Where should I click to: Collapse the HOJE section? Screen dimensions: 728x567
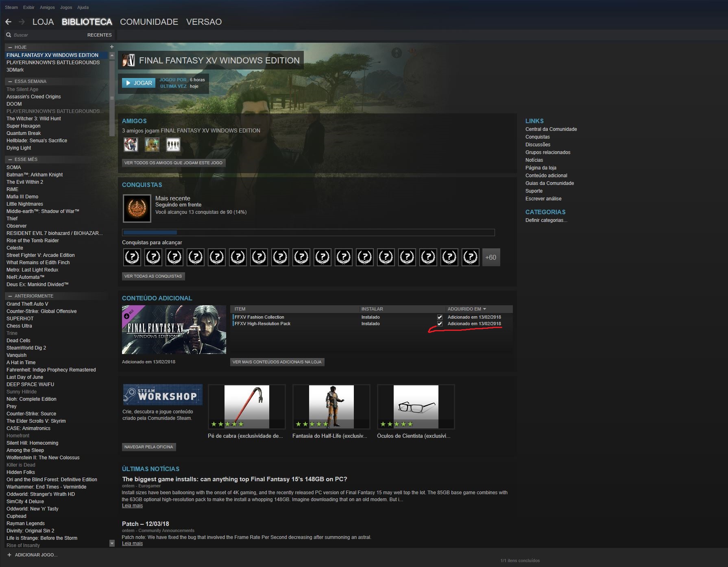pyautogui.click(x=10, y=47)
